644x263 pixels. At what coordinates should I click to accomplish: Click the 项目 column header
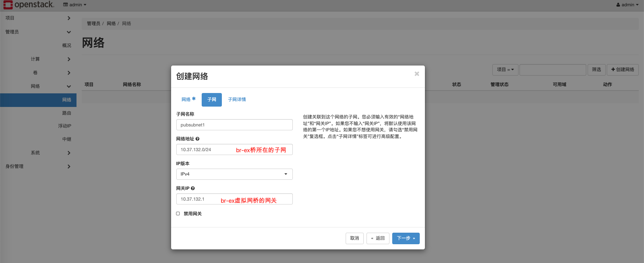click(x=89, y=85)
